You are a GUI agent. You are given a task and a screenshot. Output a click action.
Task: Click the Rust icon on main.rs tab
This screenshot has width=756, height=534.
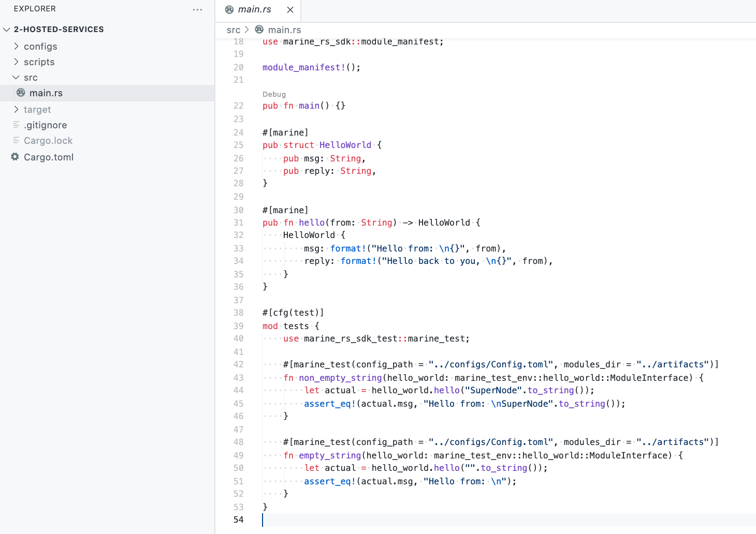click(229, 9)
